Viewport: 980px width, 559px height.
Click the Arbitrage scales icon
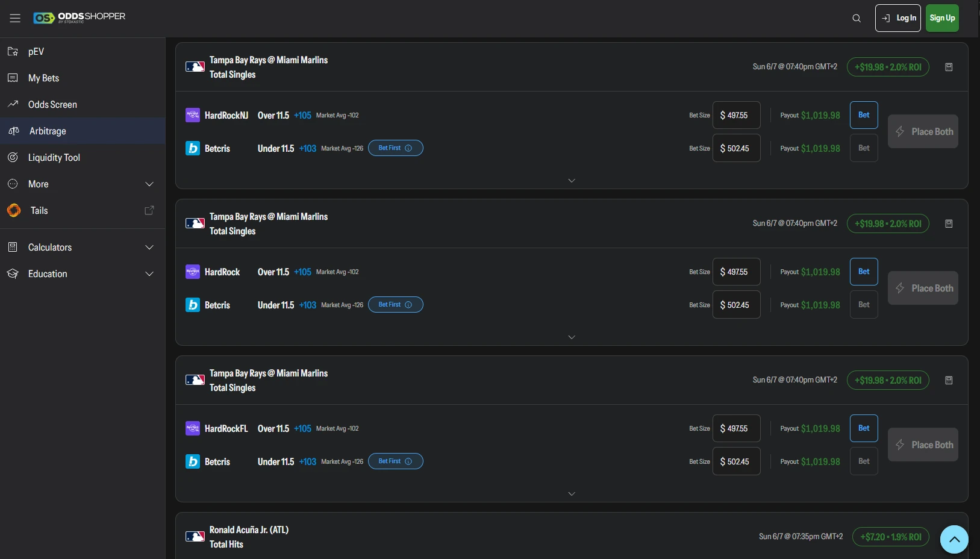coord(13,131)
